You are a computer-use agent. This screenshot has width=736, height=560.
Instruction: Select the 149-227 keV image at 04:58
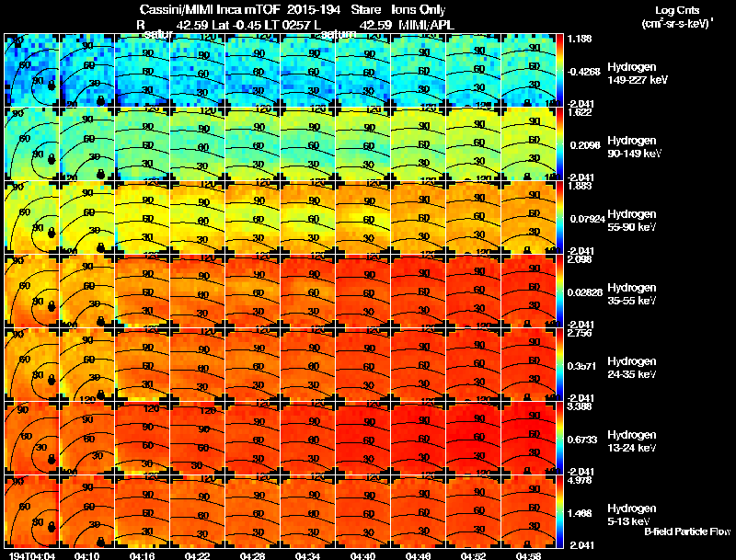click(x=528, y=70)
